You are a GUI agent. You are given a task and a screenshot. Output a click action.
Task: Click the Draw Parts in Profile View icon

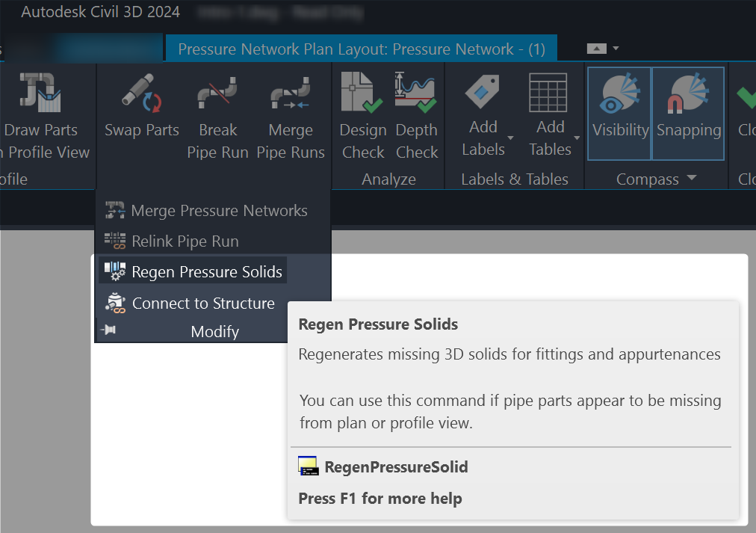pyautogui.click(x=40, y=92)
